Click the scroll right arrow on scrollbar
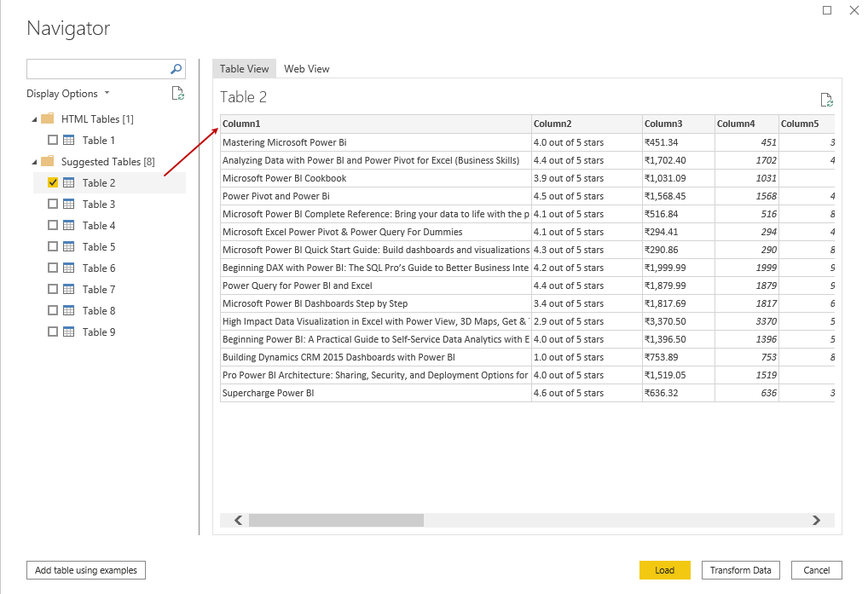Screen dimensions: 868x594 click(816, 520)
